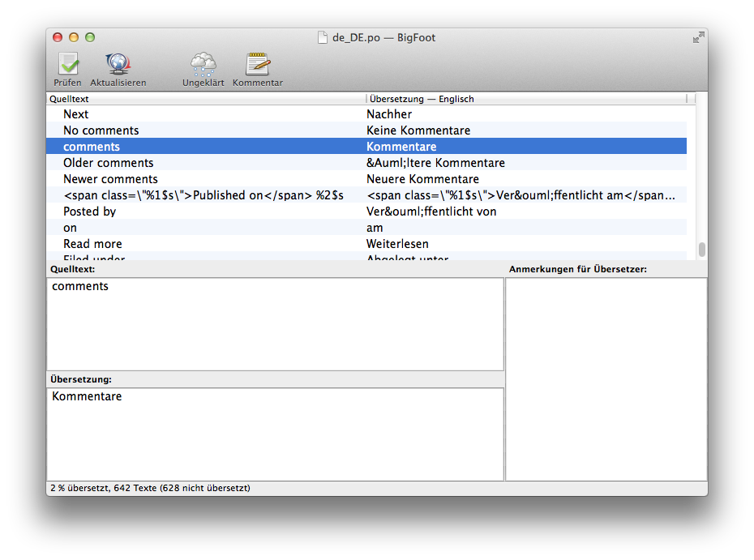
Task: Click the 'Neuere Kommentare' translation cell
Action: (x=526, y=179)
